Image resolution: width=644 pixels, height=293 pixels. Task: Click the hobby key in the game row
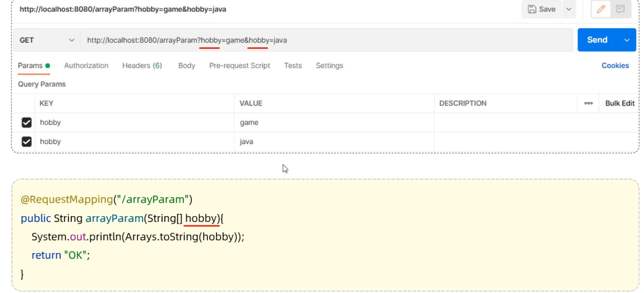pos(50,122)
